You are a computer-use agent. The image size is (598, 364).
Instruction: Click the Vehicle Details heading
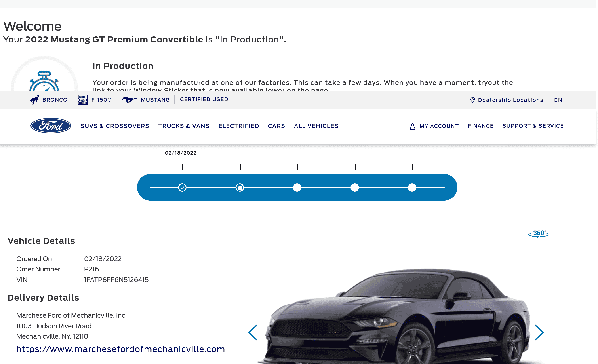tap(41, 241)
